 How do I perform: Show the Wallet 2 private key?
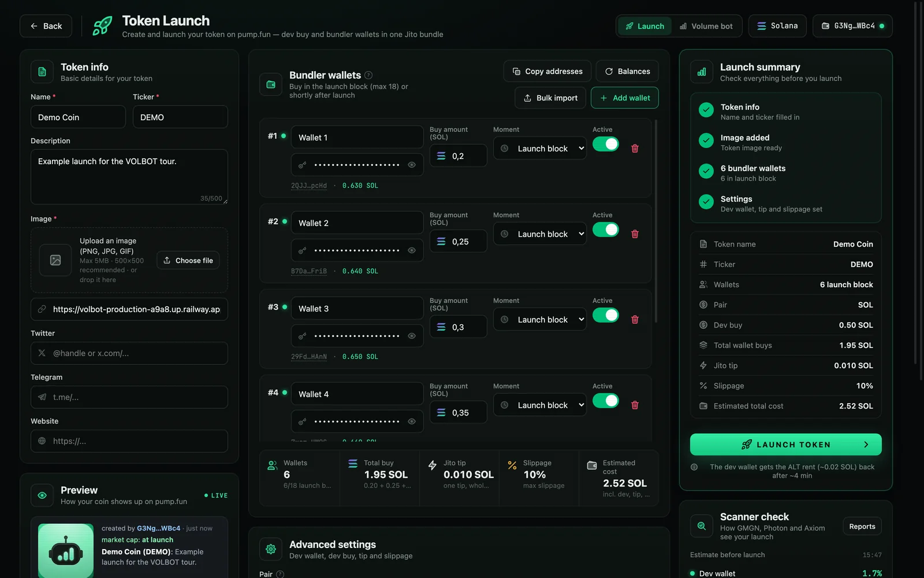[412, 250]
